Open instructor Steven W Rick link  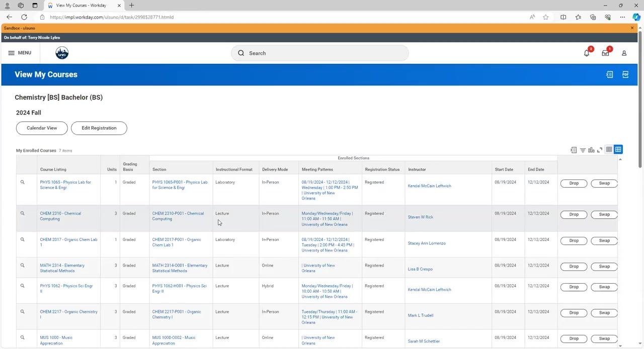(x=420, y=217)
